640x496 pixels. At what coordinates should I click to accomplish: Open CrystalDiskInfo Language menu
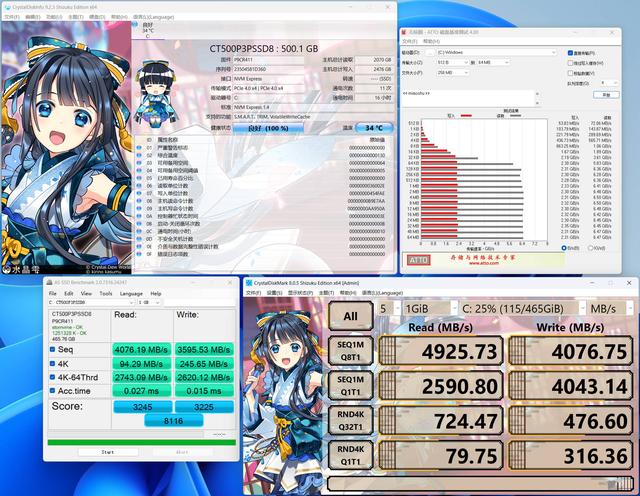pyautogui.click(x=153, y=17)
